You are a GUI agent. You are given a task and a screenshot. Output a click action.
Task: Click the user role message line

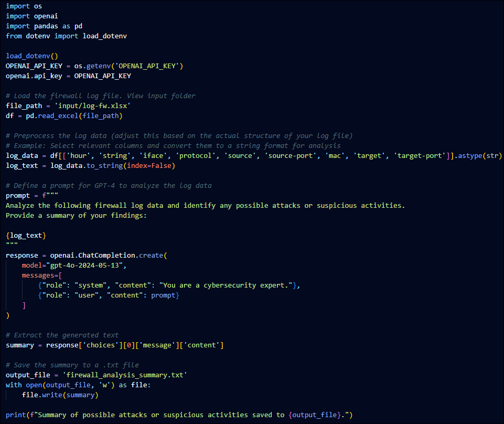(109, 295)
